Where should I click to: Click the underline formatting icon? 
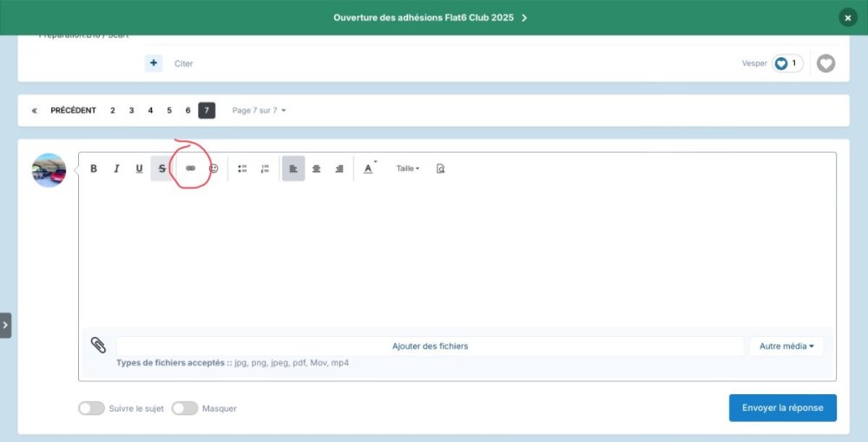click(x=139, y=168)
